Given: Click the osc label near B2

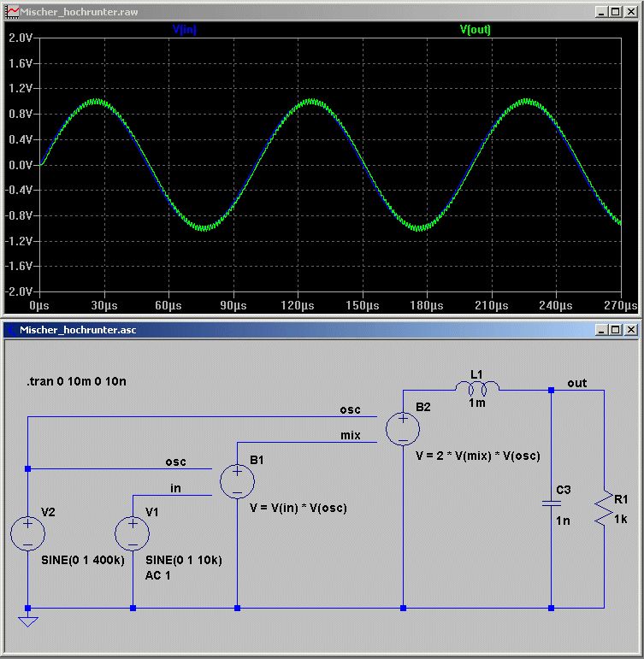Looking at the screenshot, I should pos(350,409).
